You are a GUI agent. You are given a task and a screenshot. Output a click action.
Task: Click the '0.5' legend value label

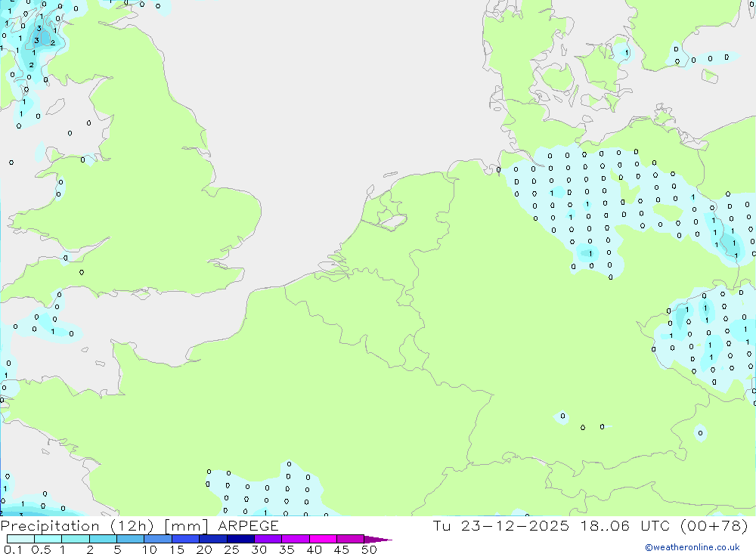click(41, 549)
